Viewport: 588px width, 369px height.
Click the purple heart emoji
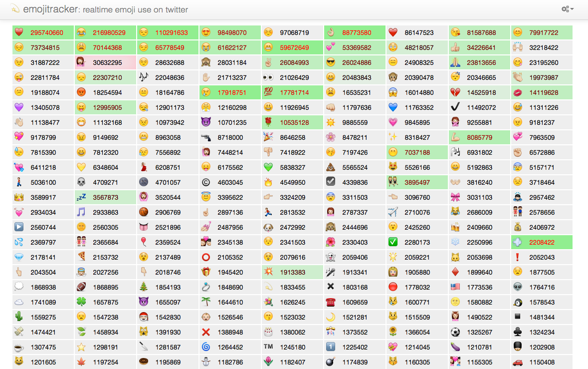(19, 107)
